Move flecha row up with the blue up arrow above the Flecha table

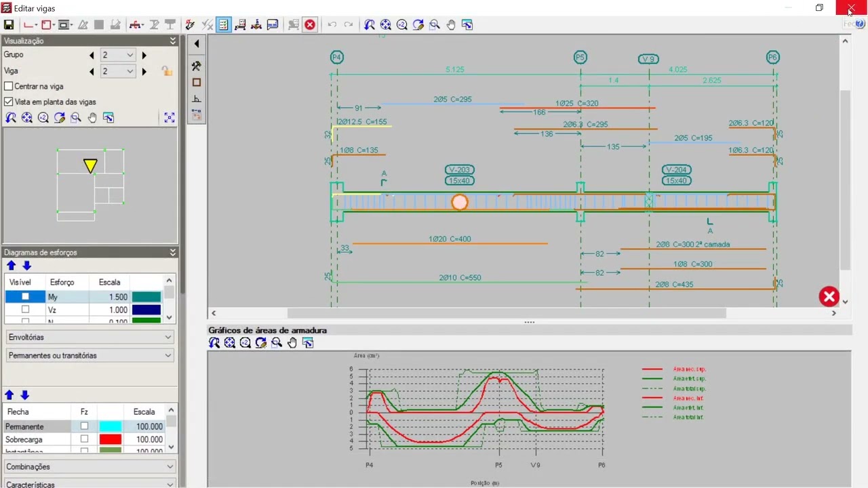(x=9, y=395)
